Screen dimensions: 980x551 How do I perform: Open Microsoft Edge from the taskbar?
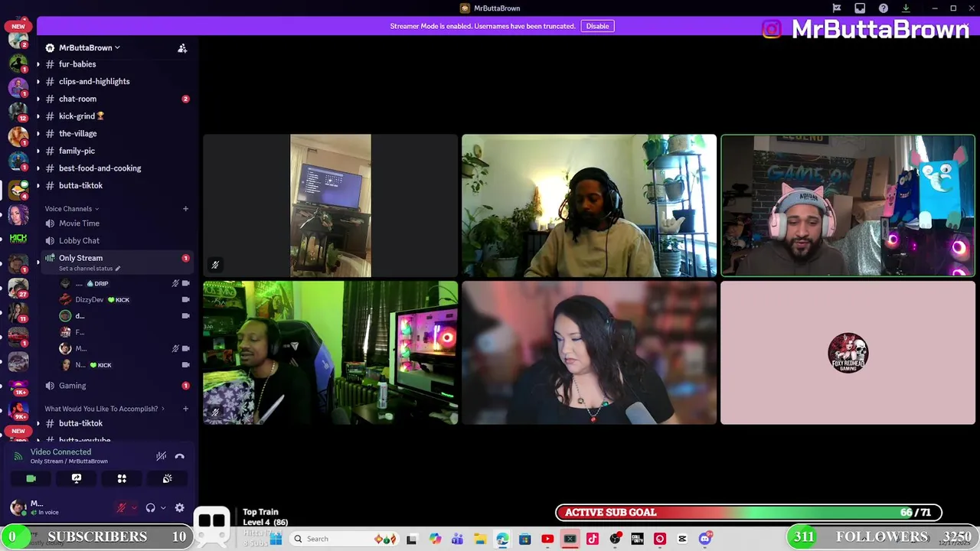coord(502,539)
